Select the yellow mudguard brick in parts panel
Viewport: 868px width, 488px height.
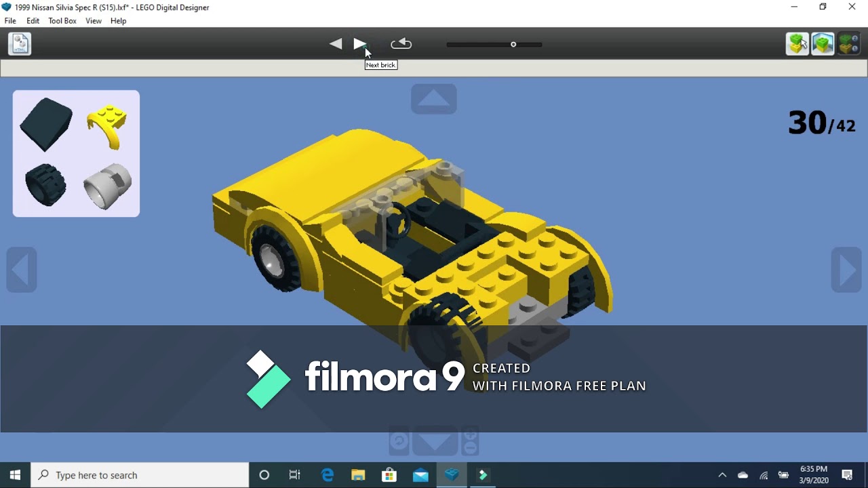click(106, 125)
